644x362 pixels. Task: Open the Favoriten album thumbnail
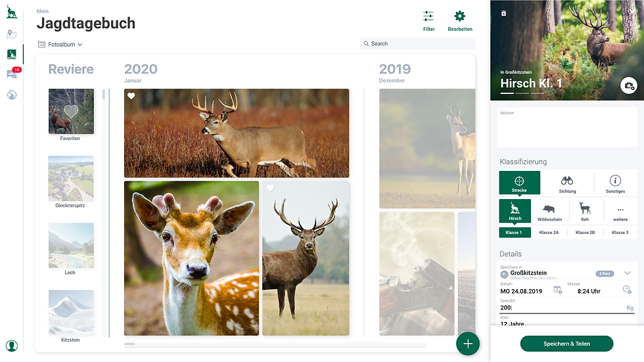click(71, 111)
